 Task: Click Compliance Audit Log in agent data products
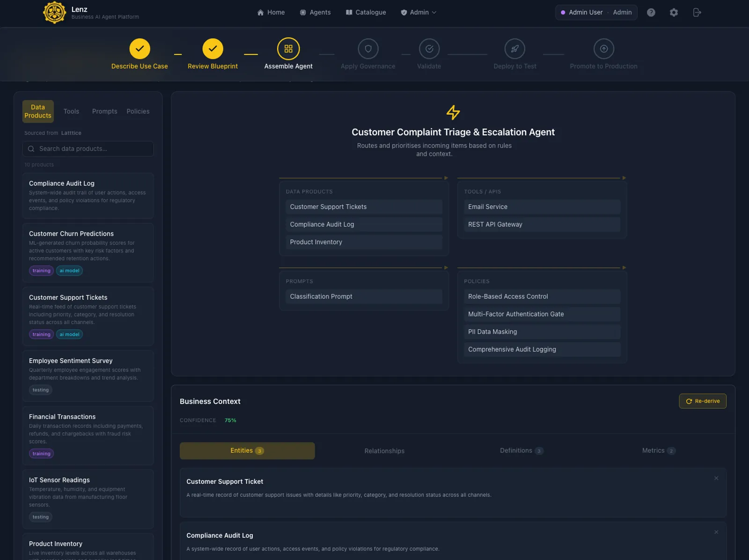tap(364, 225)
